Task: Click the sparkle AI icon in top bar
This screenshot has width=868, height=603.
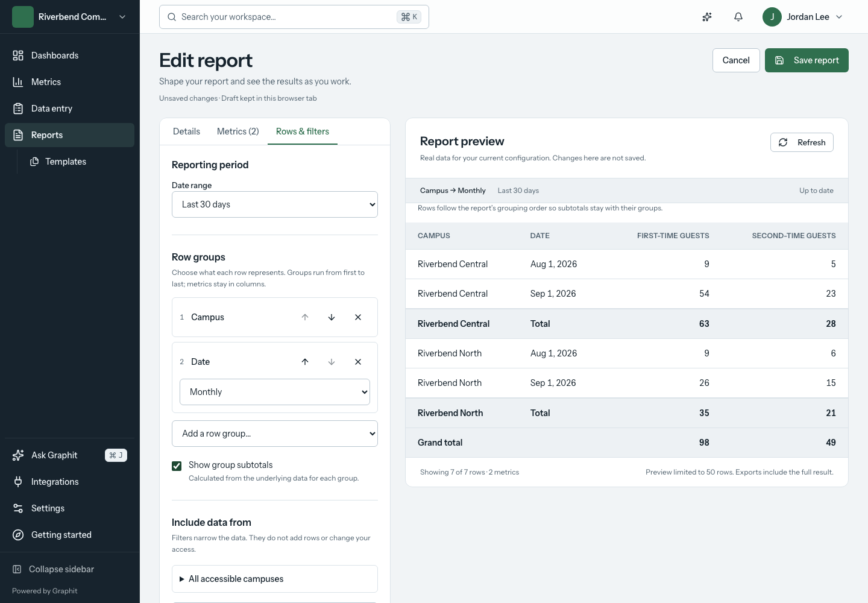Action: 707,17
